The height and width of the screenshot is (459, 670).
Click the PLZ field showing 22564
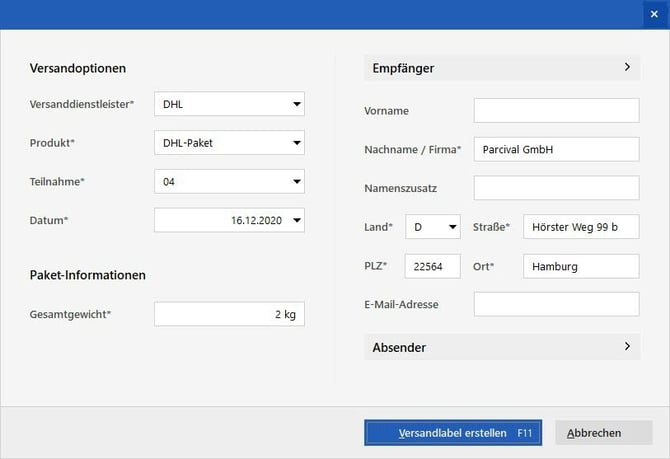(432, 266)
